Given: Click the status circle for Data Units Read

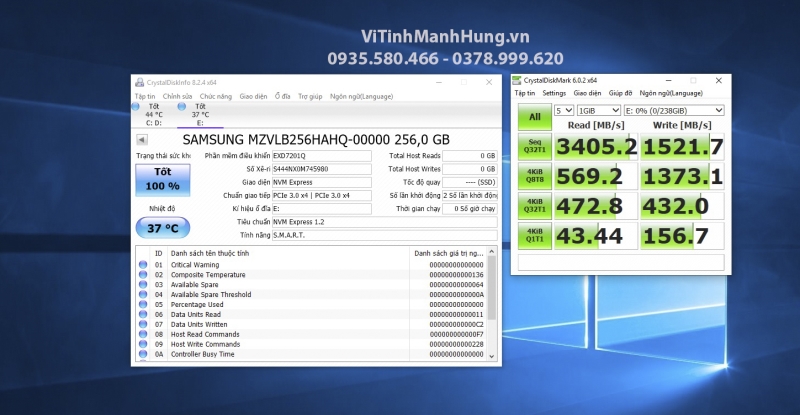Looking at the screenshot, I should pos(143,314).
